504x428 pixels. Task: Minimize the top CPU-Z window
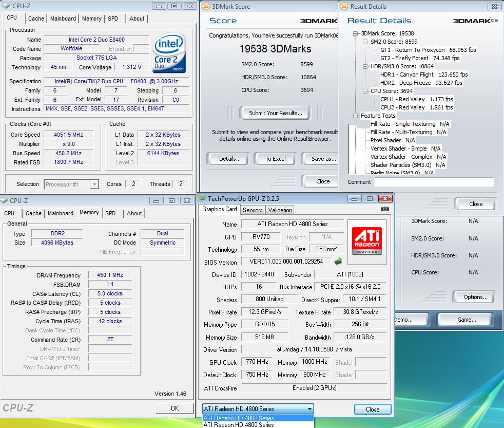coord(159,6)
